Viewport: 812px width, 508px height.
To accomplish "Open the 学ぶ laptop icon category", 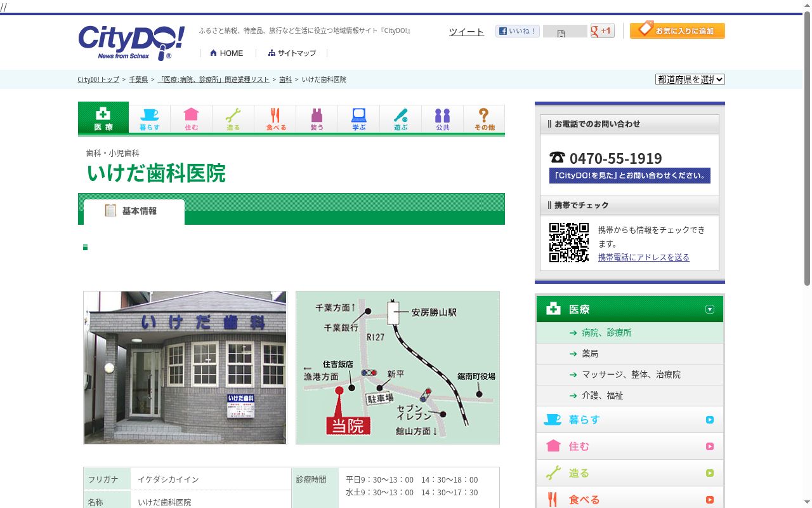I will pyautogui.click(x=358, y=119).
